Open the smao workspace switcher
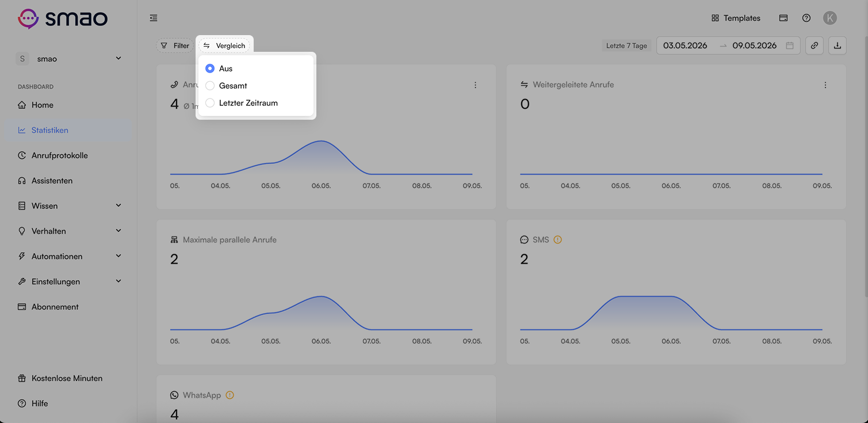868x423 pixels. [x=70, y=59]
